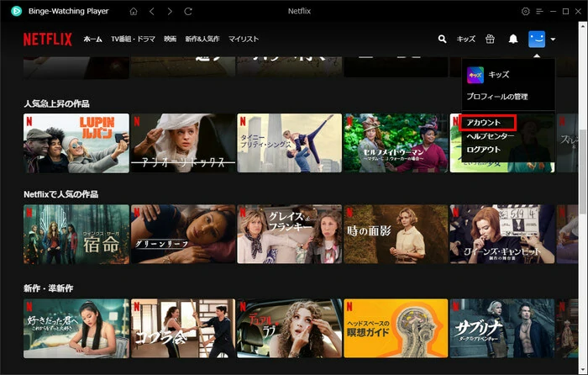Open the サブリナ thumbnail
Screen dimensions: 588x375
tap(502, 329)
